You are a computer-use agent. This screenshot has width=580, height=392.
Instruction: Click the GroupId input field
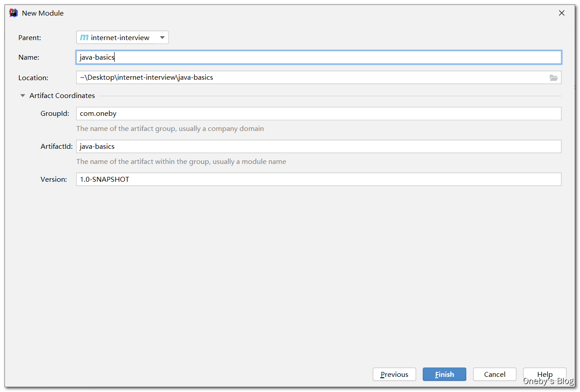[319, 114]
